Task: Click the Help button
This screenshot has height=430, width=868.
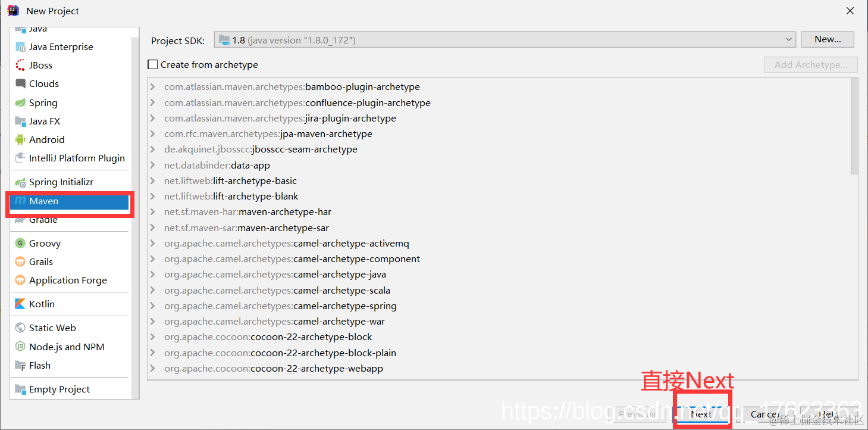Action: pyautogui.click(x=828, y=414)
